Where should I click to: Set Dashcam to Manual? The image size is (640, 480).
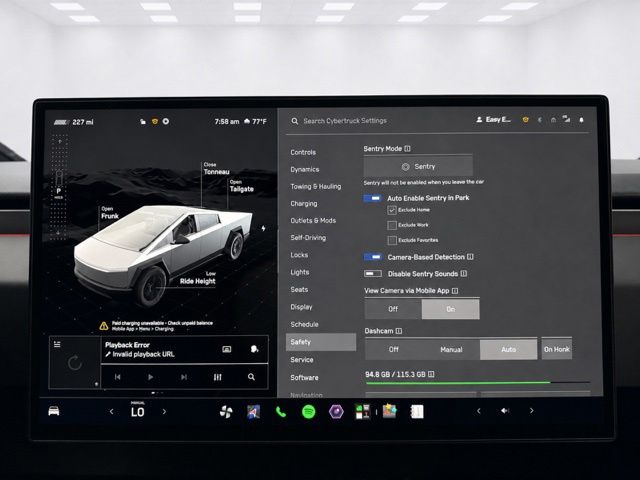451,349
